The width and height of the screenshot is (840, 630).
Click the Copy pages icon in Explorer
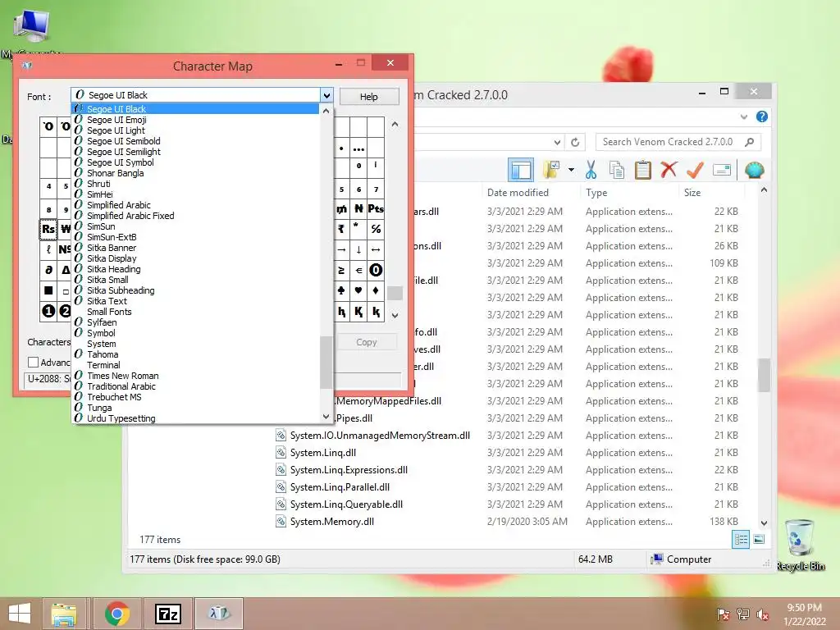click(617, 170)
